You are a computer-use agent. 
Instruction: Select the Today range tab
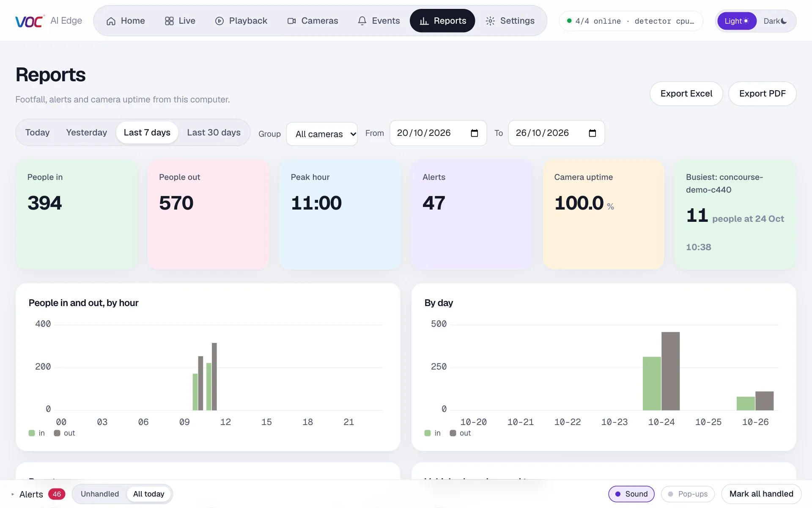(37, 133)
